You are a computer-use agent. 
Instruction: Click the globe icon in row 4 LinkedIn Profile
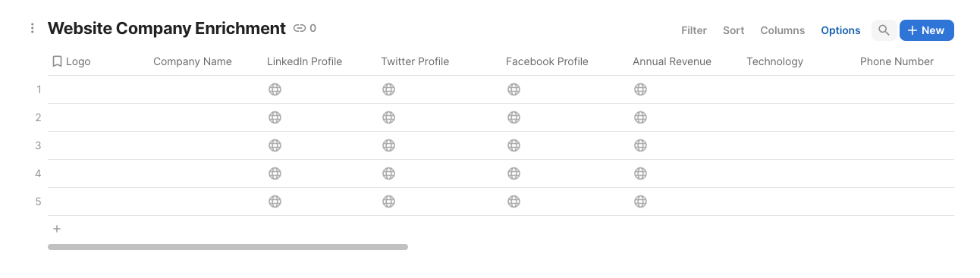click(x=275, y=173)
